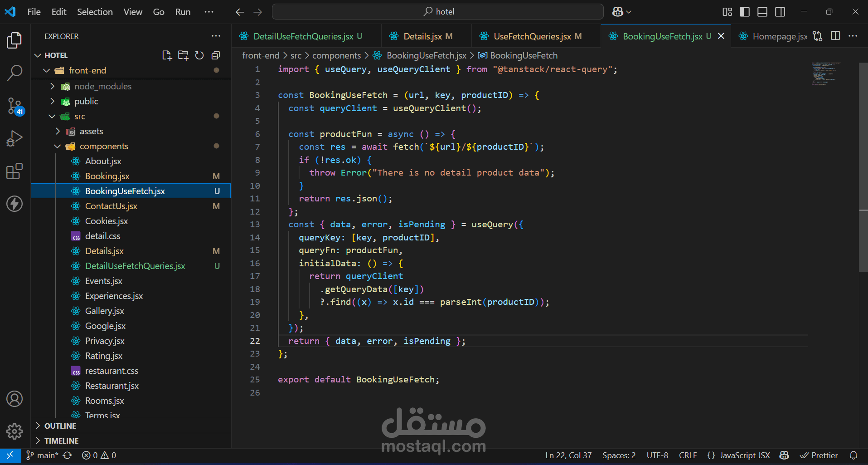Open Source Control view with 41 changes
The width and height of the screenshot is (868, 465).
click(15, 106)
